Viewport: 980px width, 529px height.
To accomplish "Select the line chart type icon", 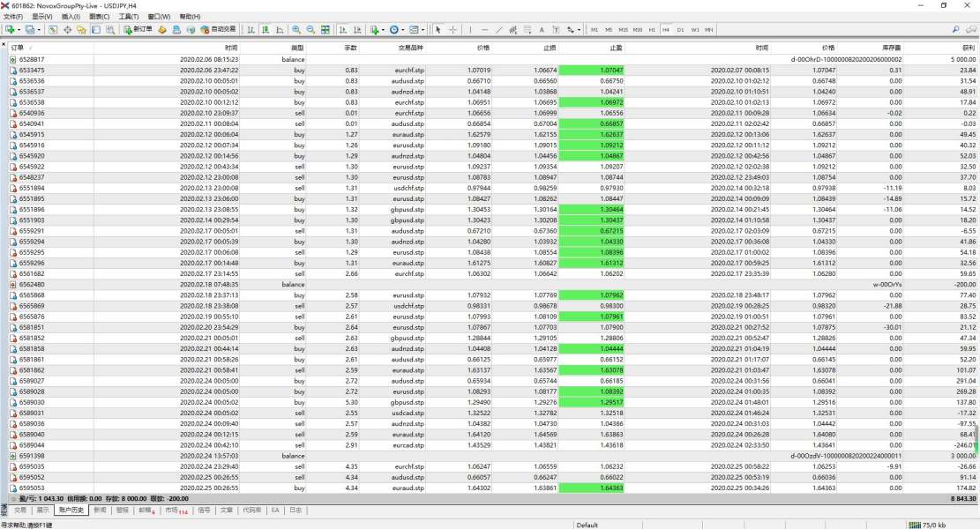I will pyautogui.click(x=280, y=29).
